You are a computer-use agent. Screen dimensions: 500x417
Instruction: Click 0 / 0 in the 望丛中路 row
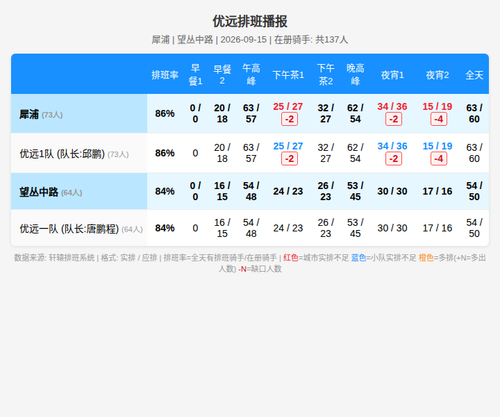[195, 191]
